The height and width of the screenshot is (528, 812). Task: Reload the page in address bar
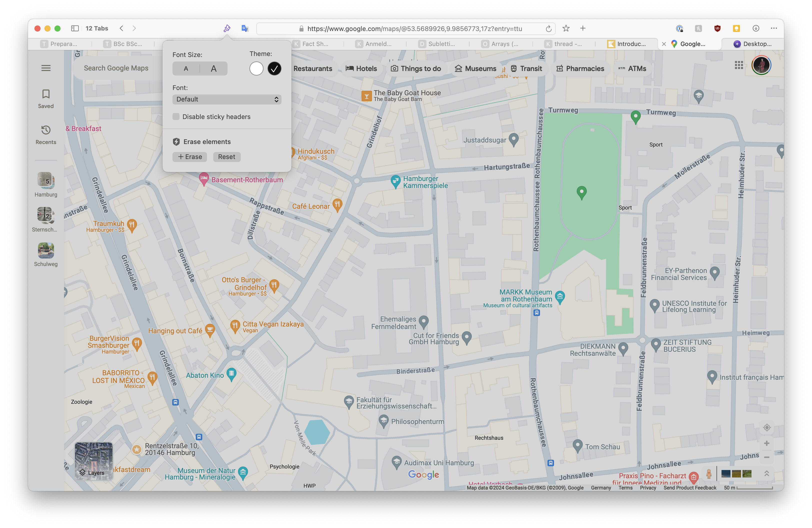coord(548,29)
